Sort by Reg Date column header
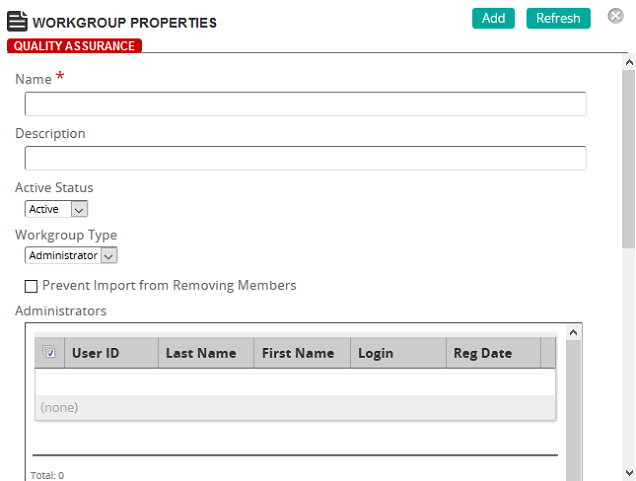Image resolution: width=636 pixels, height=481 pixels. pos(494,353)
